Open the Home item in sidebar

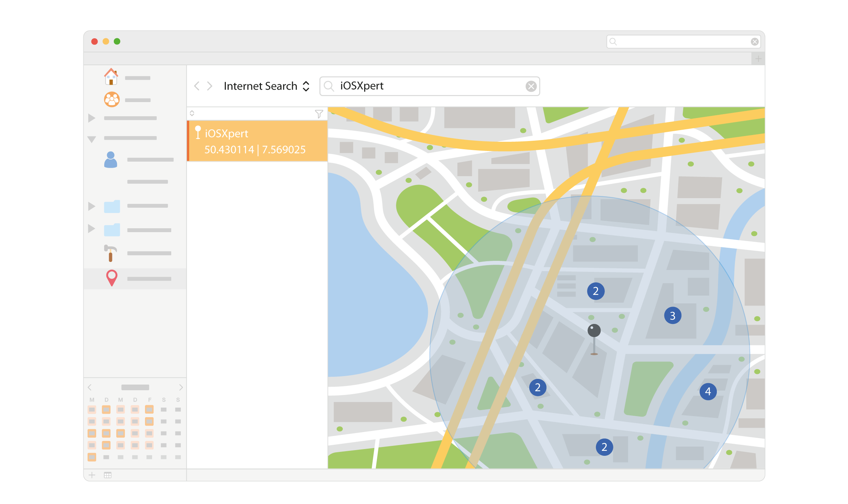(x=111, y=77)
